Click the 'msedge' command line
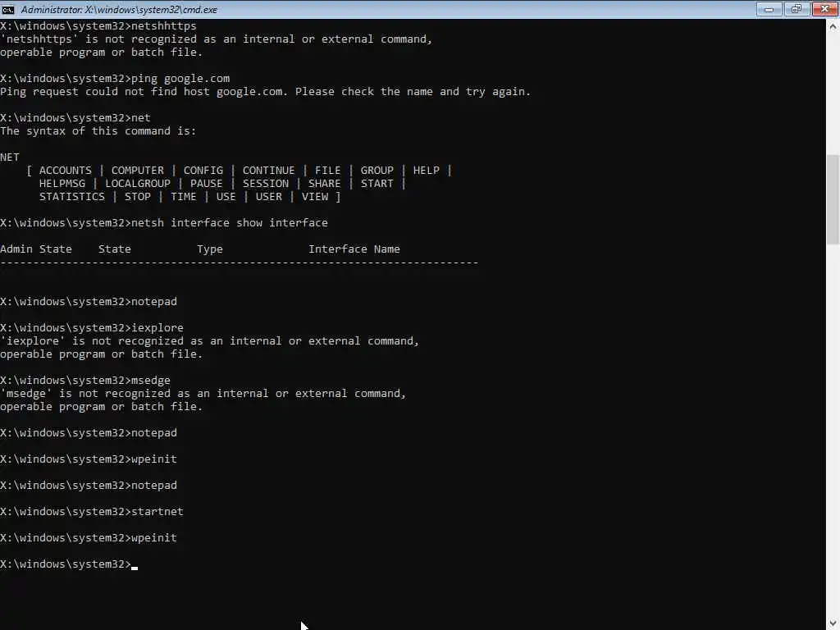This screenshot has height=630, width=840. pos(85,381)
